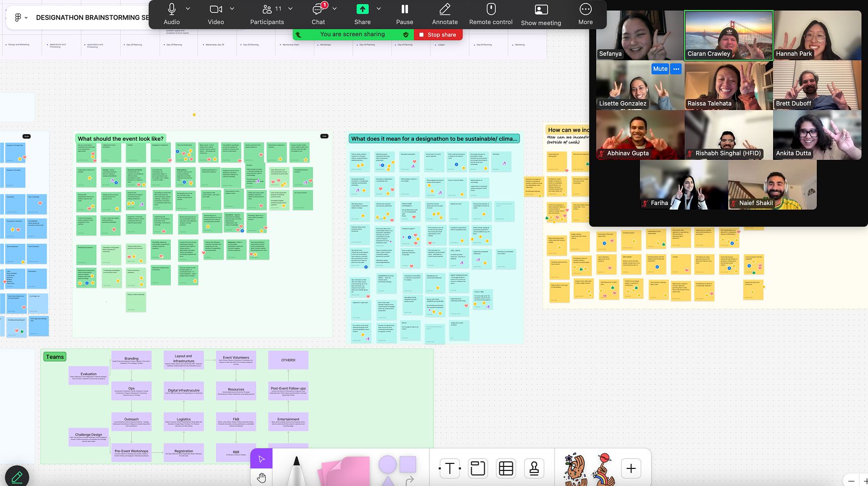This screenshot has height=486, width=868.
Task: Expand the Audio options arrow
Action: pyautogui.click(x=188, y=9)
